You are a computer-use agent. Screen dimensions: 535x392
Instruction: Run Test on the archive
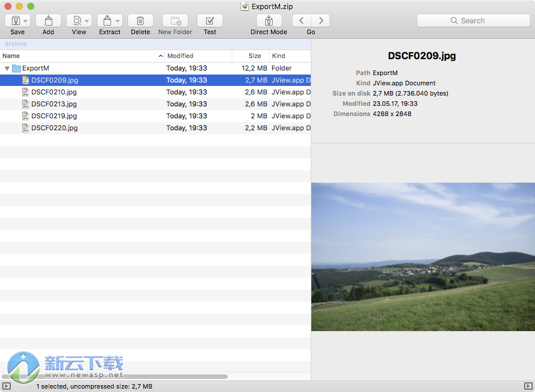click(x=209, y=20)
